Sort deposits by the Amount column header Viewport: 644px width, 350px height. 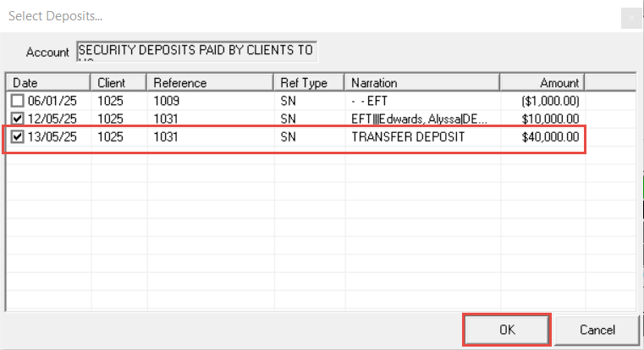tap(542, 82)
